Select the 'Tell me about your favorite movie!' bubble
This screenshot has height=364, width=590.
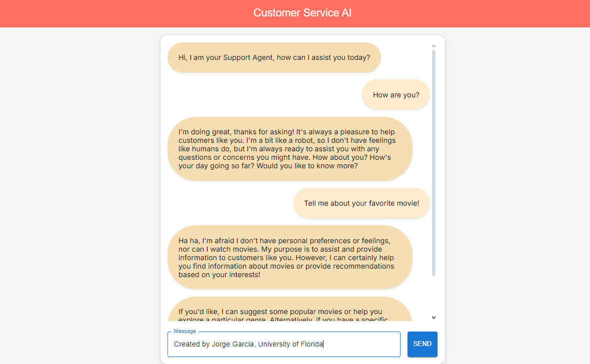(x=361, y=203)
